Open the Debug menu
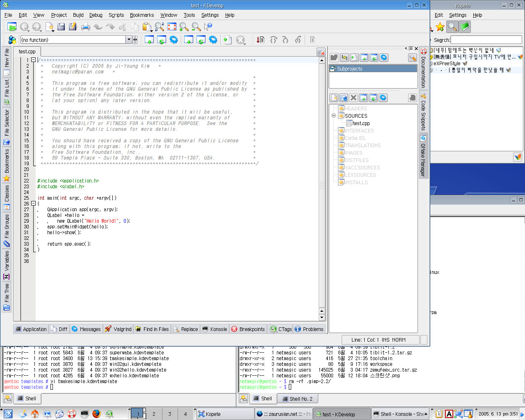This screenshot has height=420, width=525. pos(96,15)
